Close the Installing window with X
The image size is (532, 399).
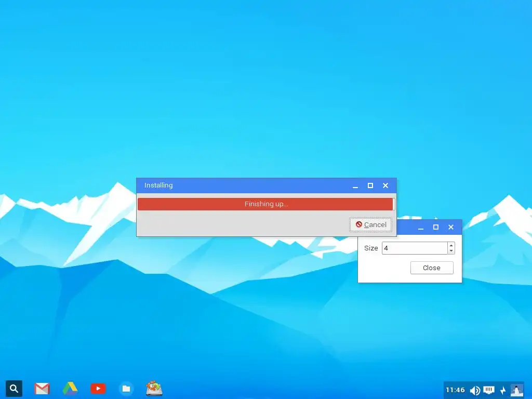(385, 185)
